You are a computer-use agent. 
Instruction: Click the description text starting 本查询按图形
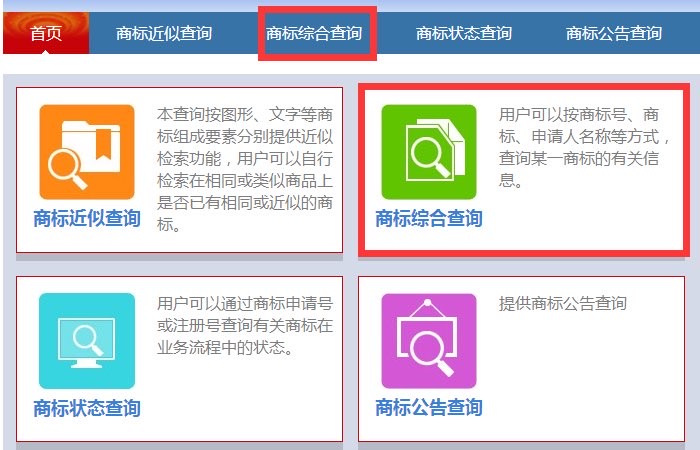[x=245, y=169]
